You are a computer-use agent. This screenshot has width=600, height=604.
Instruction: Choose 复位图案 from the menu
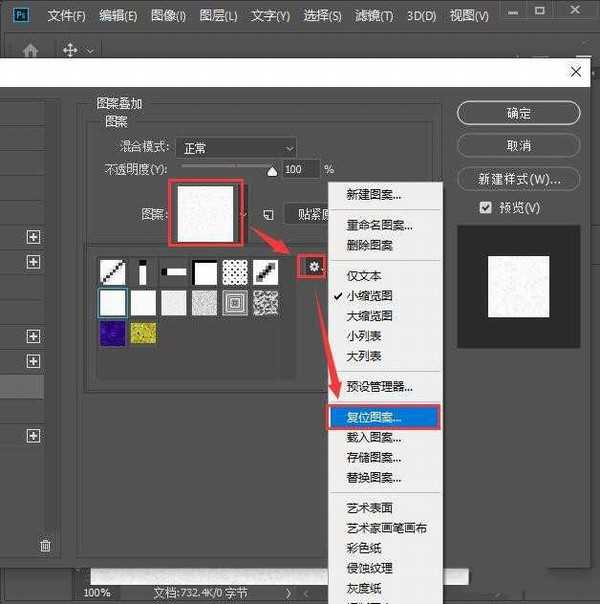pyautogui.click(x=385, y=417)
